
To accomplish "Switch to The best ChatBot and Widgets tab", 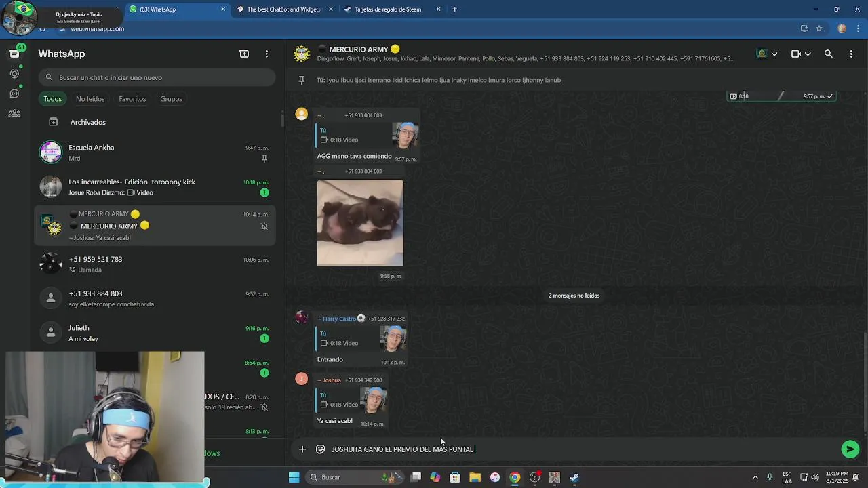I will click(283, 9).
